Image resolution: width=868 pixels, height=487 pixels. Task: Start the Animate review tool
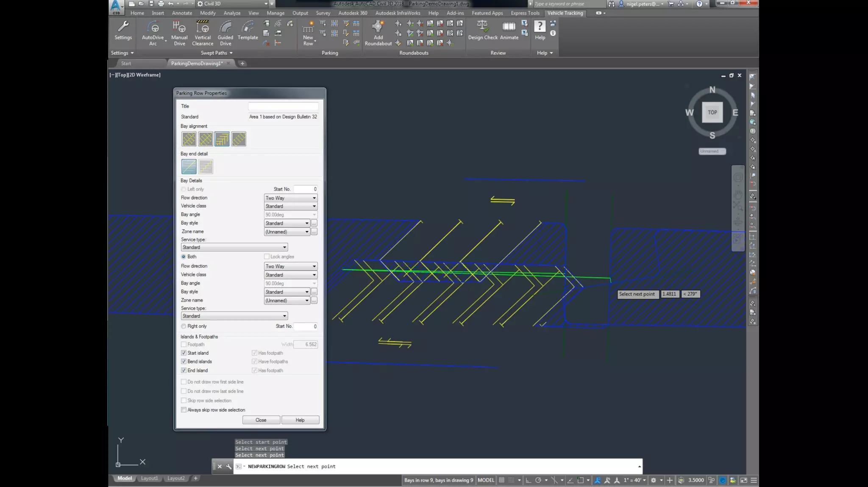[509, 30]
